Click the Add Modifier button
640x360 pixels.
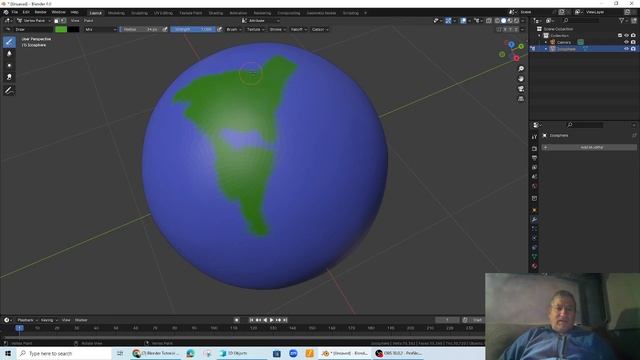(x=589, y=147)
